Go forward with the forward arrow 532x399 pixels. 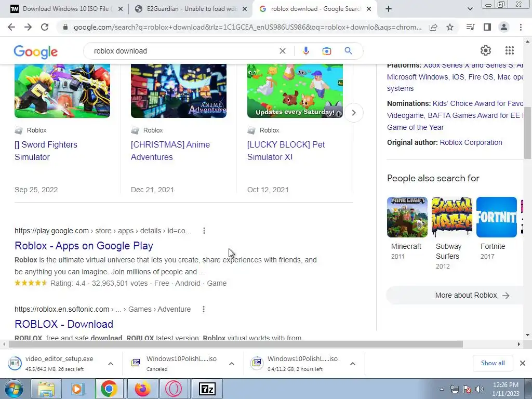(28, 27)
